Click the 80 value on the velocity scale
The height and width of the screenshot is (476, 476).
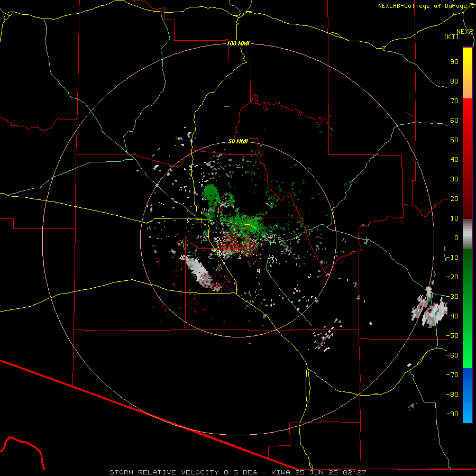coord(454,81)
